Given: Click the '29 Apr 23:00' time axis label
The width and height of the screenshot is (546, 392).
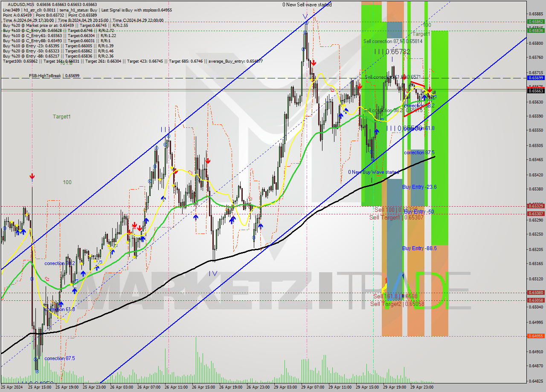Looking at the screenshot, I should tap(422, 387).
